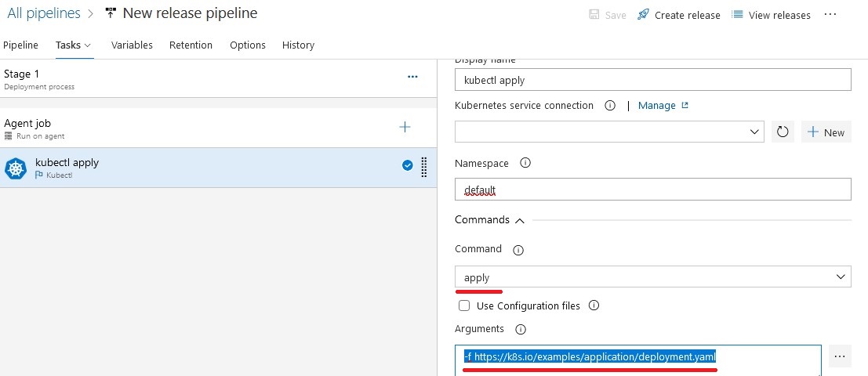Viewport: 868px width, 376px height.
Task: Refresh the Kubernetes service connection list
Action: (783, 132)
